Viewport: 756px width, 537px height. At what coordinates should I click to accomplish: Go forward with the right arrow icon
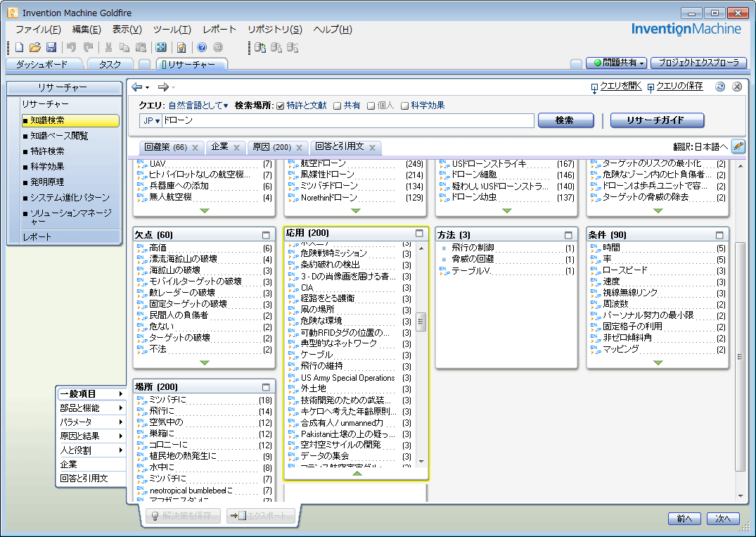(x=163, y=87)
